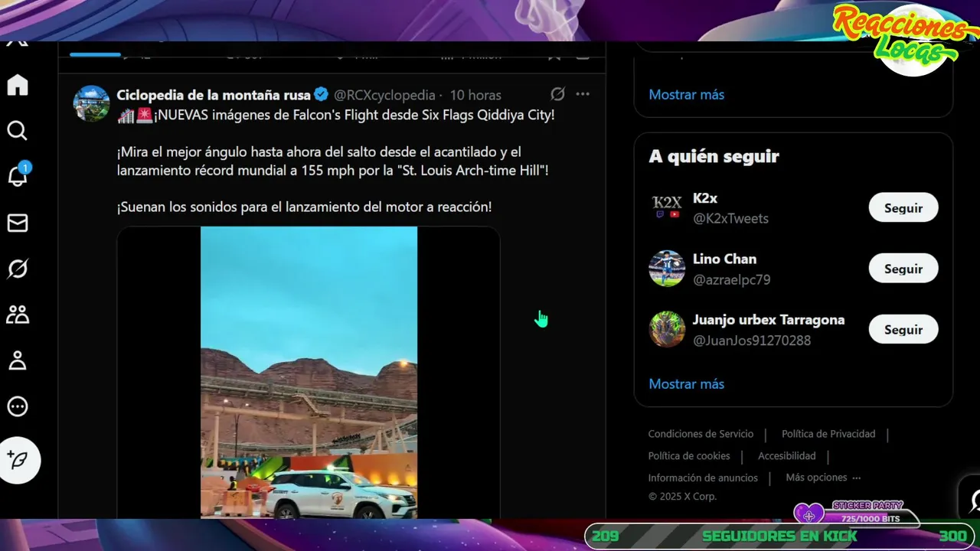
Task: Open Lino Chan profile avatar
Action: 667,269
